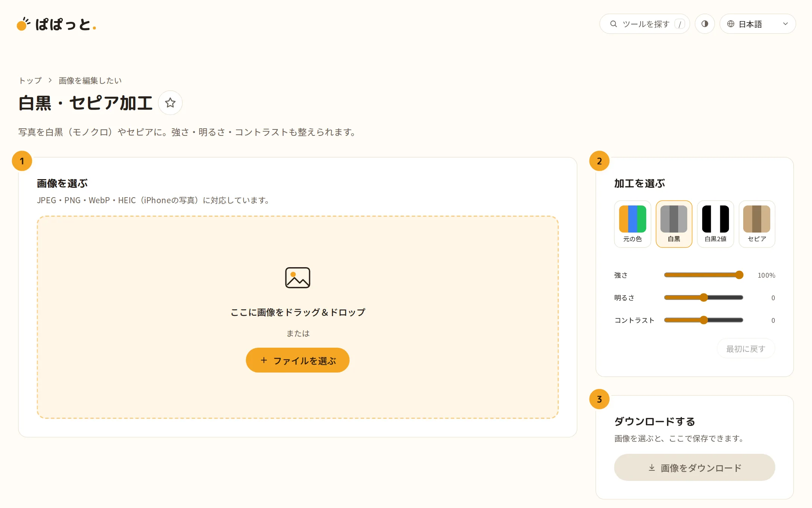
Task: Click the magnifier icon in the search box
Action: click(614, 24)
